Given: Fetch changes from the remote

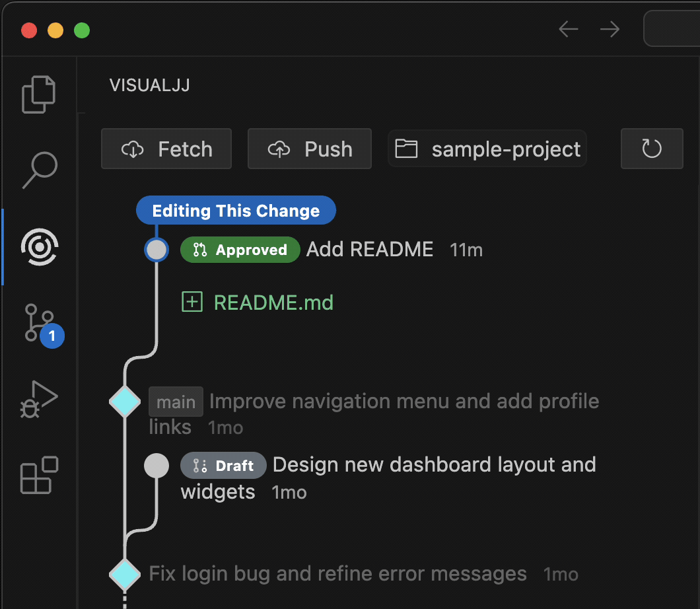Looking at the screenshot, I should [x=166, y=149].
